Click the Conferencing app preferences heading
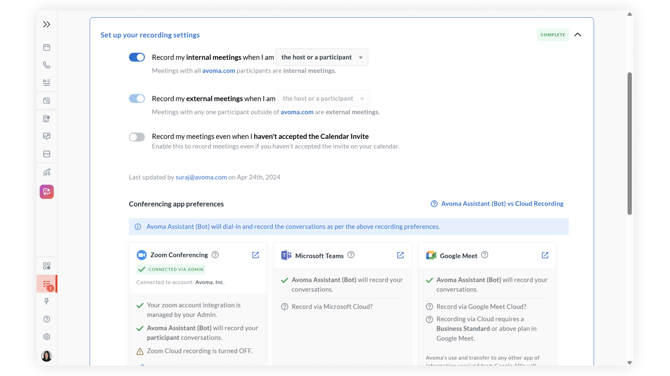The width and height of the screenshot is (670, 376). tap(176, 204)
